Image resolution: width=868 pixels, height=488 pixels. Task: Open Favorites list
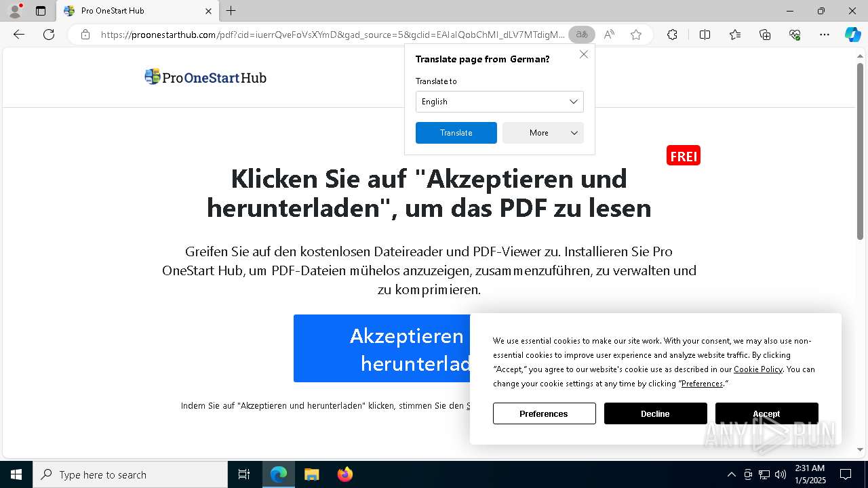click(x=735, y=35)
